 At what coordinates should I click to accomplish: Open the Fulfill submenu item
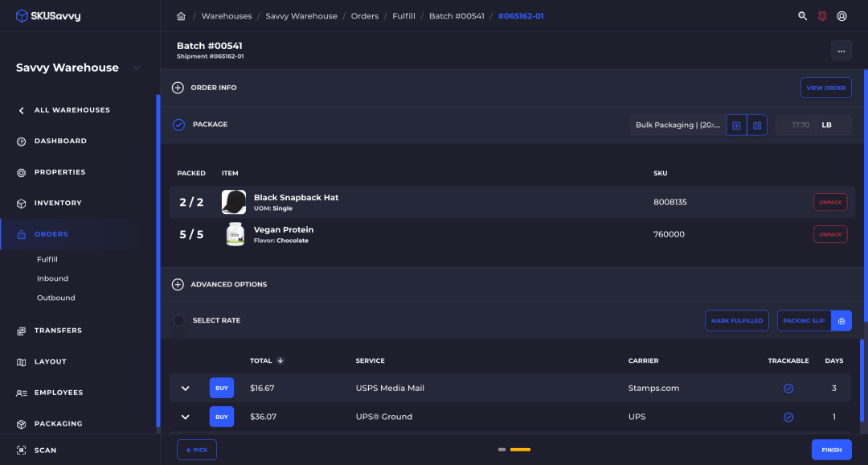click(47, 259)
